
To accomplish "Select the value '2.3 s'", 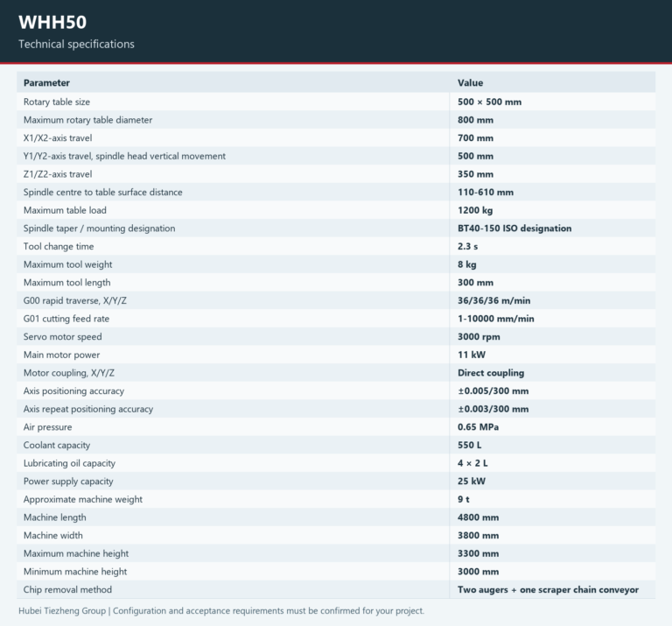I will (467, 247).
